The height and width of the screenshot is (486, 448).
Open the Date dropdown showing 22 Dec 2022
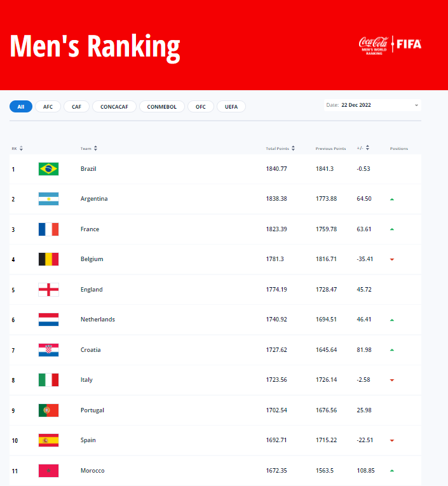[x=372, y=105]
